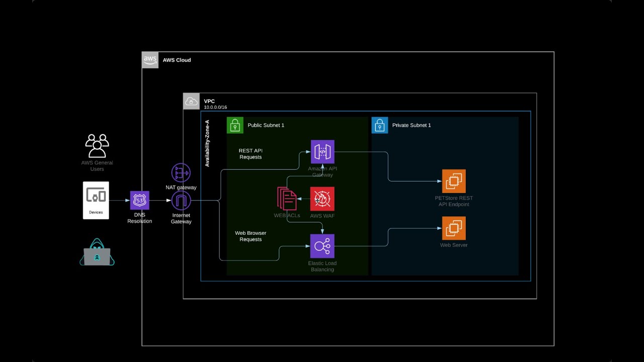Select the Elastic Load Balancing icon
Viewport: 644px width, 362px height.
[323, 246]
